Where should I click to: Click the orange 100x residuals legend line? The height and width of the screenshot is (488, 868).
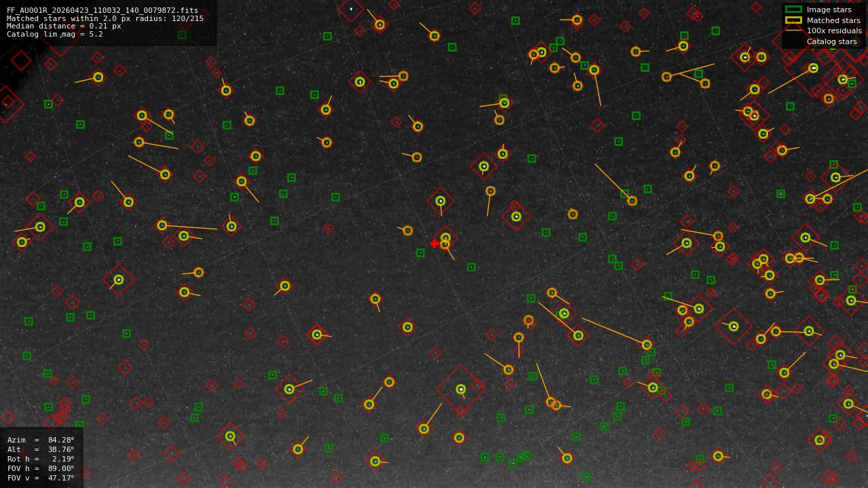click(793, 31)
